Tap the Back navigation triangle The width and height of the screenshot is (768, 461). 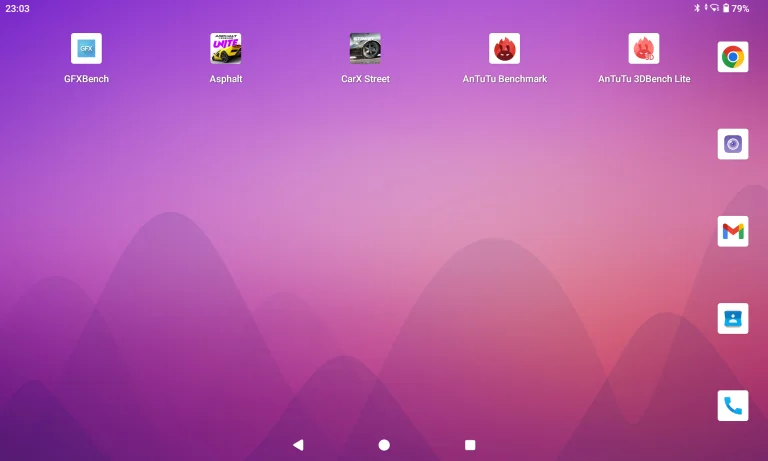[297, 444]
